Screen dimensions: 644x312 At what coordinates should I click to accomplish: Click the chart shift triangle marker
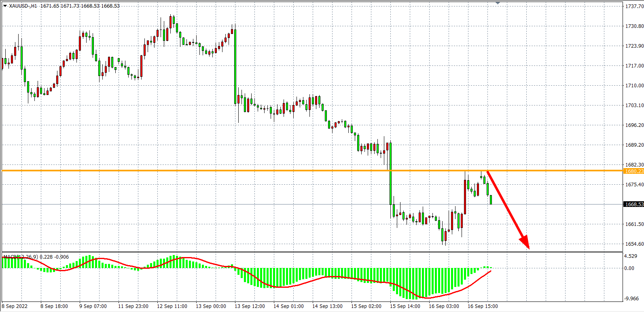(498, 3)
